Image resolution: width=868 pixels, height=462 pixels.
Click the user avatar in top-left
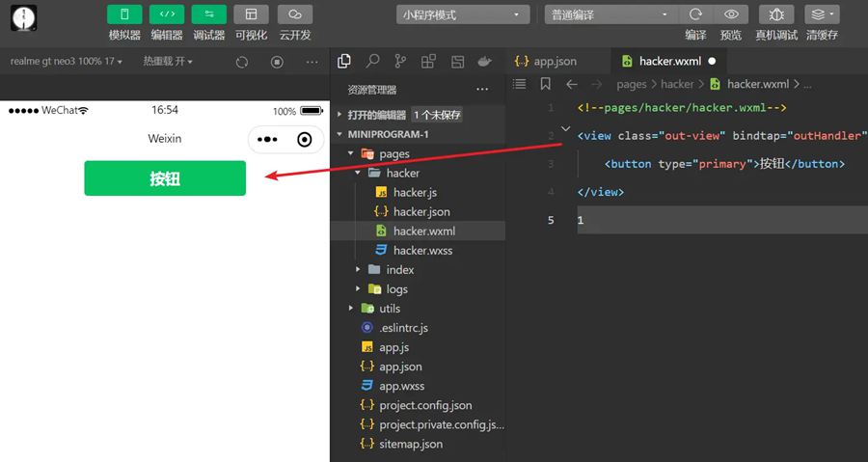(23, 19)
